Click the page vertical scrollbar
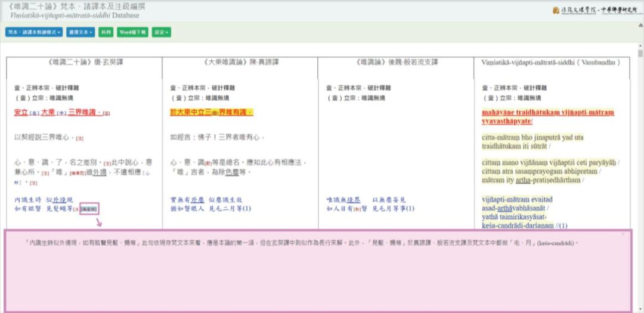This screenshot has width=644, height=313. click(640, 149)
